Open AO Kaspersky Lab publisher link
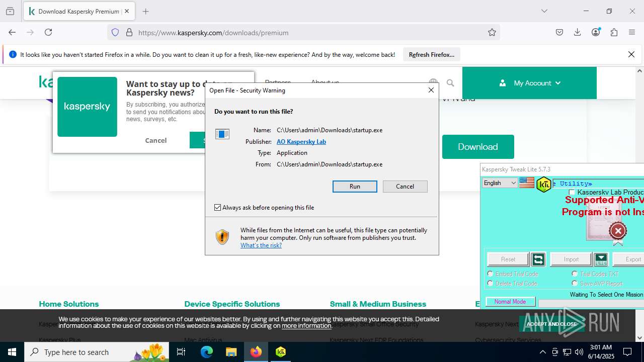Screen dimensions: 644x362 (x=301, y=141)
